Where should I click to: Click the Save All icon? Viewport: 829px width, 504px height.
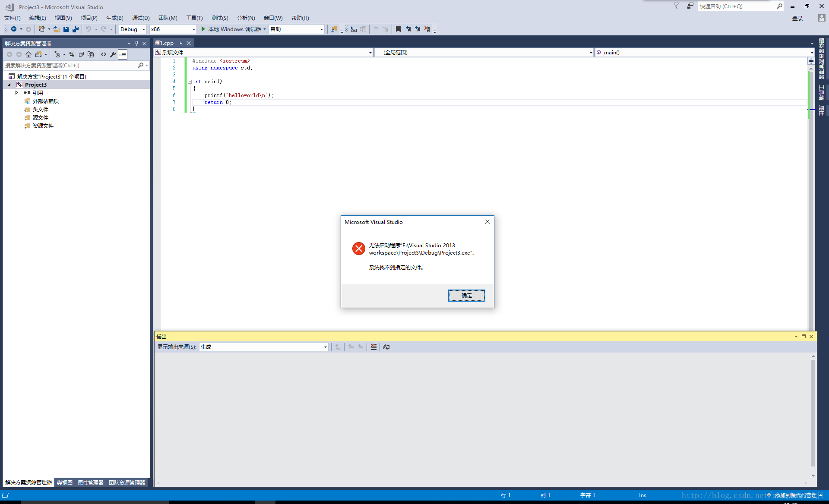[x=76, y=29]
